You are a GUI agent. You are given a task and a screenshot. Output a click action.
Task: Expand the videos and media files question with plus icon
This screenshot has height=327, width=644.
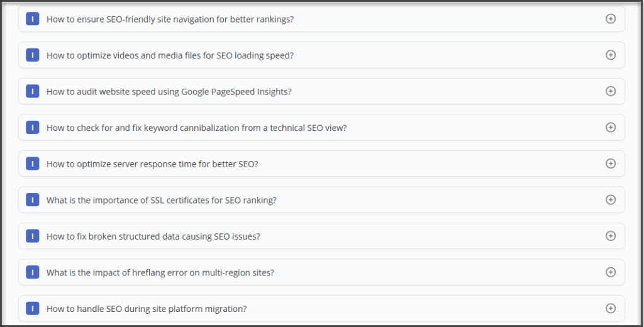click(x=610, y=55)
